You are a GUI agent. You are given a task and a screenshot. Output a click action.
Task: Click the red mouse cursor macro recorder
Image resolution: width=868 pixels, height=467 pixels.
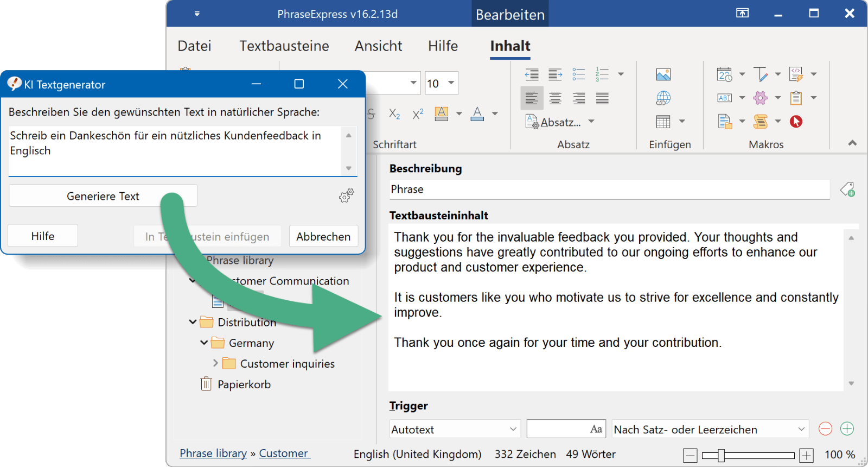click(796, 122)
